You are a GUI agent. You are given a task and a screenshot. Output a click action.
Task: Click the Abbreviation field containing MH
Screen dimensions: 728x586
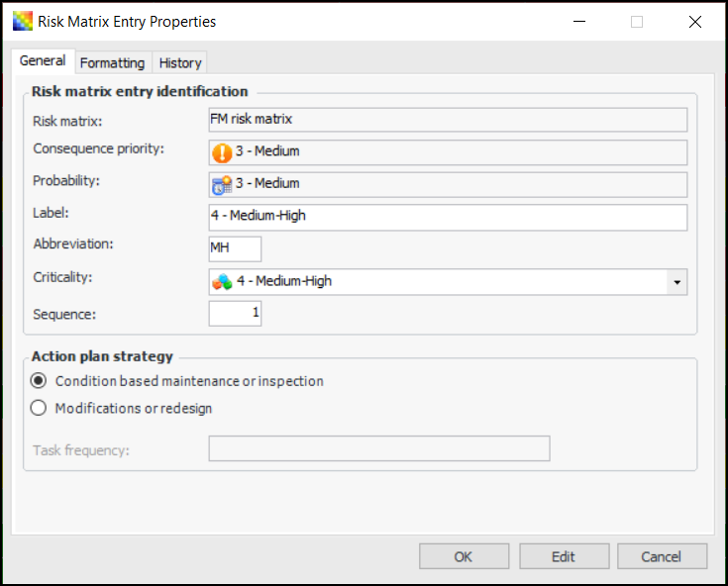[x=235, y=248]
